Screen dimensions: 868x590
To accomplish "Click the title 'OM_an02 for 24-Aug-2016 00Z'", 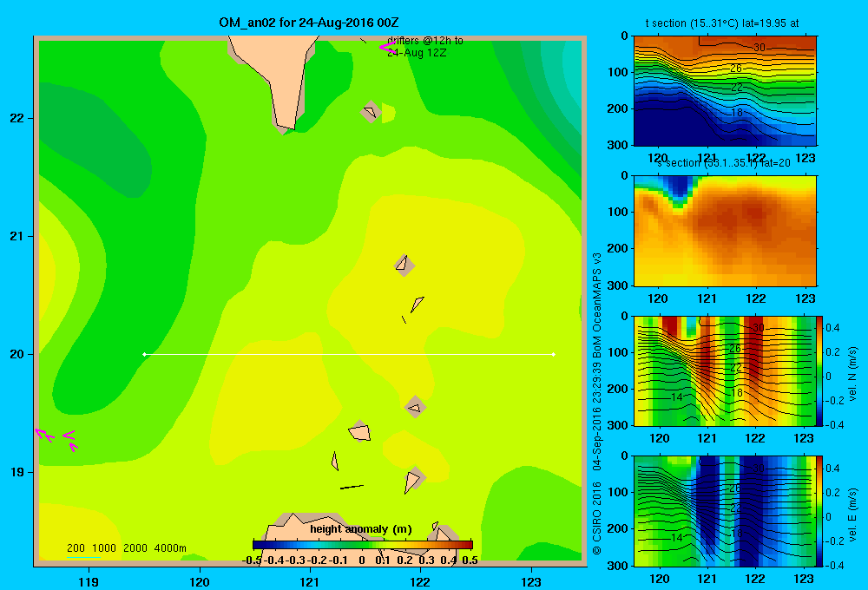I will coord(308,23).
